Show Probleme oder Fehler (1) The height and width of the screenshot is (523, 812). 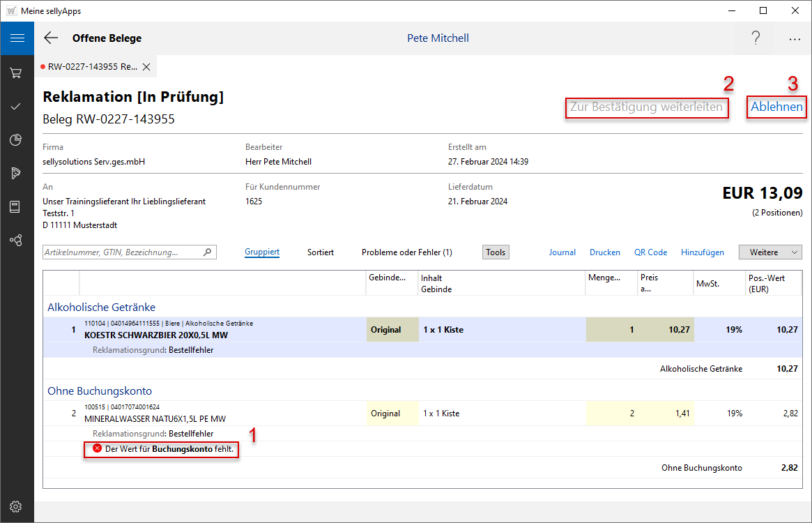(406, 252)
